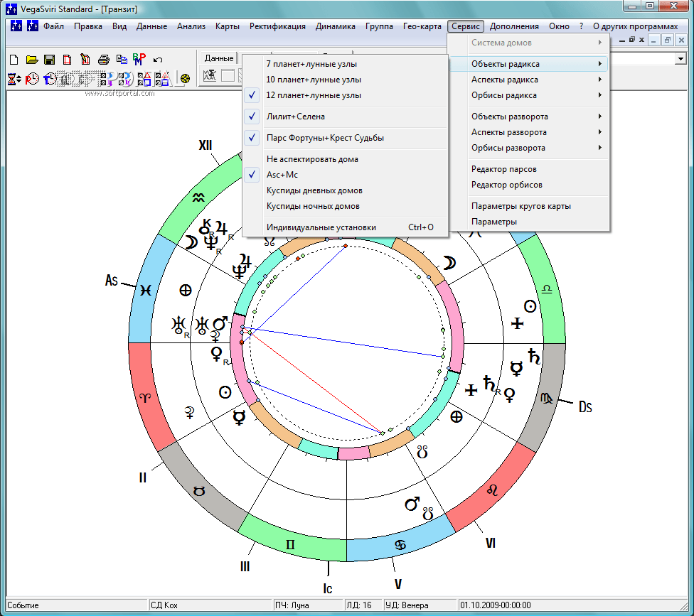Open a file with the yellow folder icon

pos(32,59)
